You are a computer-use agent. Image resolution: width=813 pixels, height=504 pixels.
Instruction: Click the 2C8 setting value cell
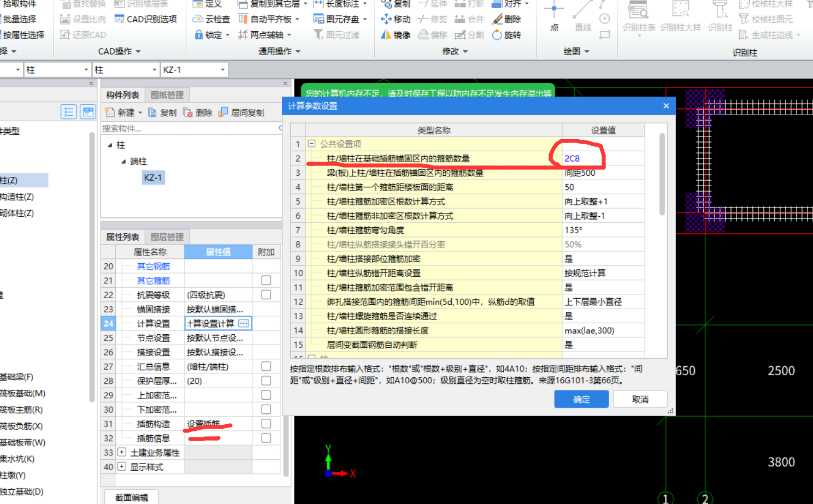click(603, 158)
